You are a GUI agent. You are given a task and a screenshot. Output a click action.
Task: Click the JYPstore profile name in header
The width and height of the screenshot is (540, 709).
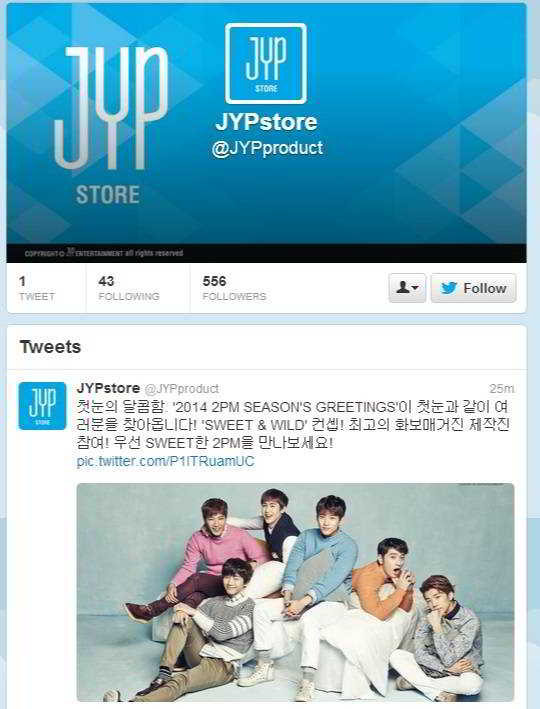[x=266, y=122]
